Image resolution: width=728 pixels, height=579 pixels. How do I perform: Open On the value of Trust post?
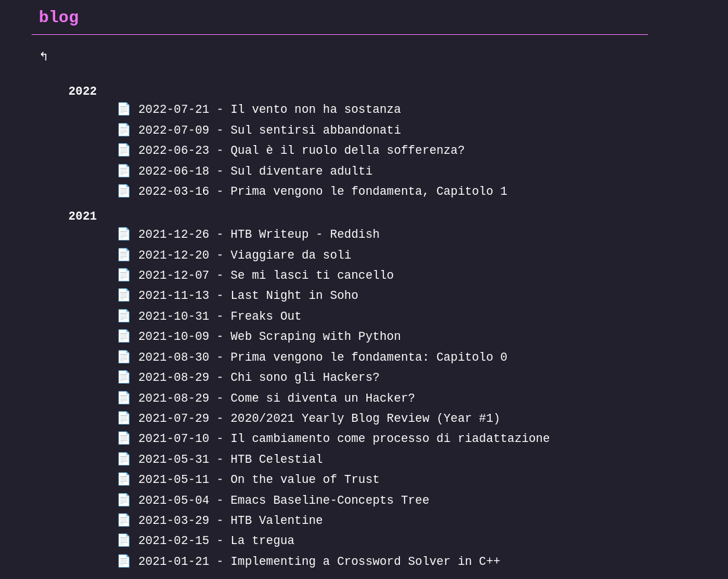pyautogui.click(x=259, y=479)
